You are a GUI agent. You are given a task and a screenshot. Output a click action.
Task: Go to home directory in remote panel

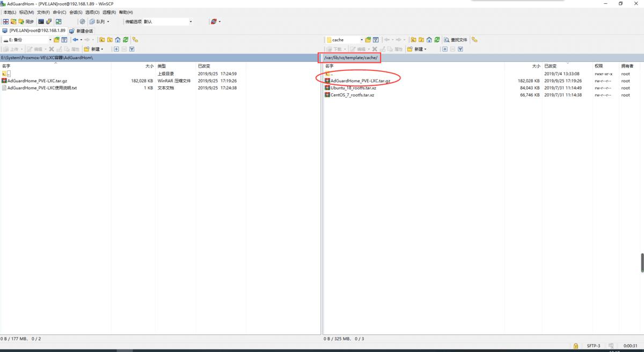(429, 40)
